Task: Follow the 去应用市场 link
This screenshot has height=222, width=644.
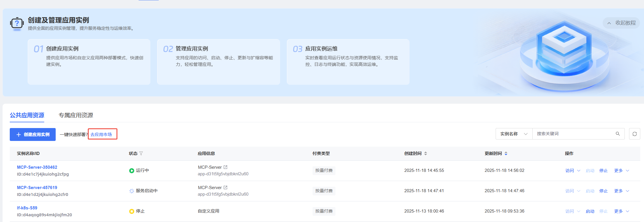Action: click(x=101, y=134)
